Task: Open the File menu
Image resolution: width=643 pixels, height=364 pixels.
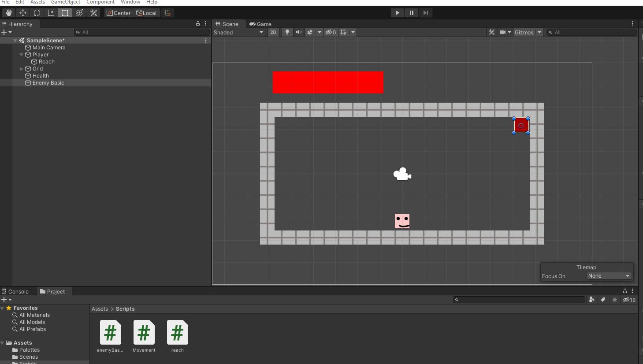Action: click(5, 2)
